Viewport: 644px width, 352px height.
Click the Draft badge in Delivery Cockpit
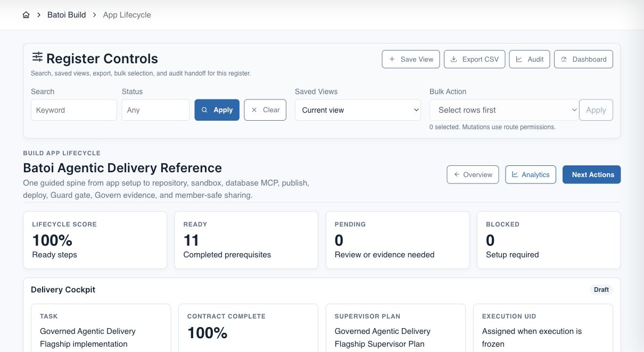[x=601, y=290]
